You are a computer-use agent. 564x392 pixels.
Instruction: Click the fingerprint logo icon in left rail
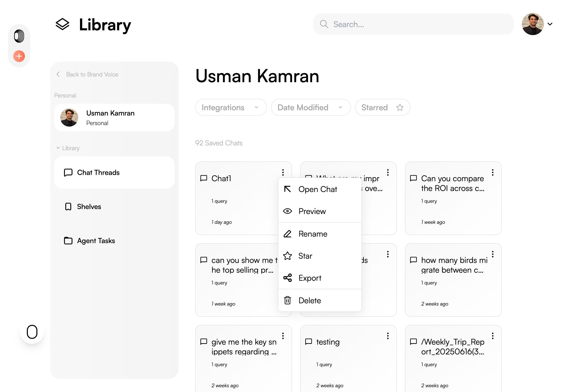[x=19, y=36]
